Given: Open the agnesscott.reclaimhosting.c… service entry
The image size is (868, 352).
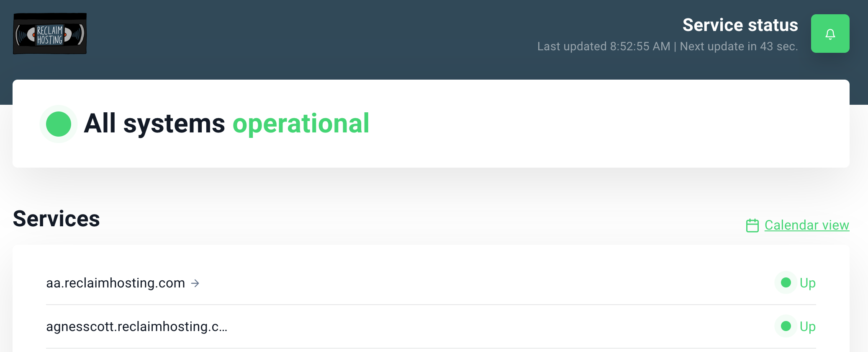Looking at the screenshot, I should [x=137, y=326].
